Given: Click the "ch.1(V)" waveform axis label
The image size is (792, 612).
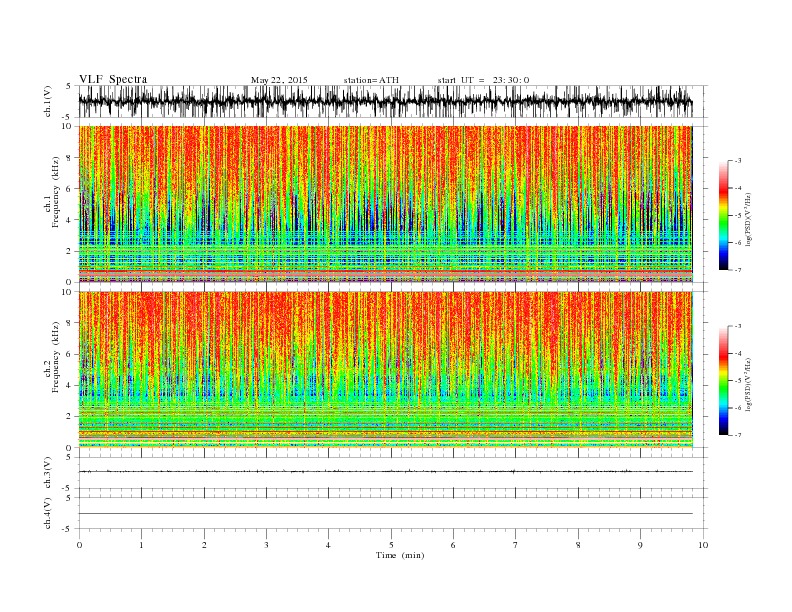Looking at the screenshot, I should (x=48, y=101).
